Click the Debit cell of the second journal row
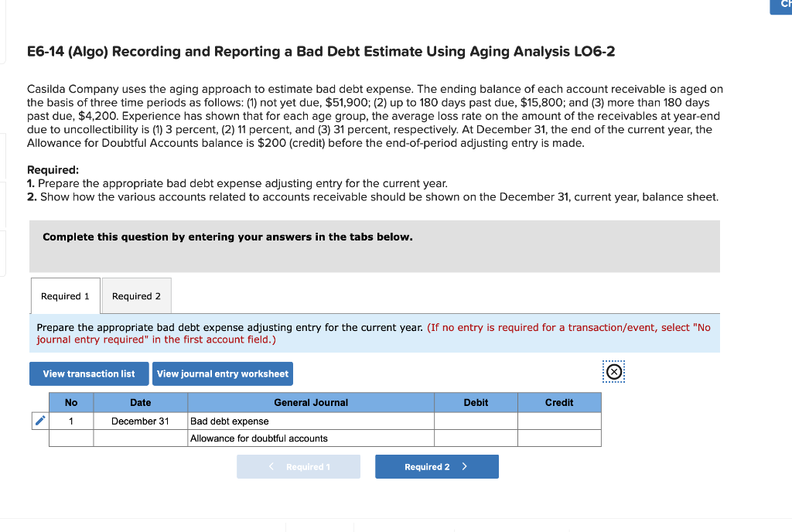The height and width of the screenshot is (532, 792). (476, 438)
